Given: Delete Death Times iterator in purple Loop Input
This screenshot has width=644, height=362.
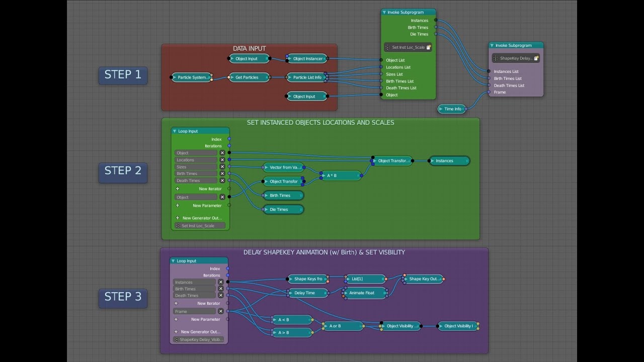Looking at the screenshot, I should 220,296.
